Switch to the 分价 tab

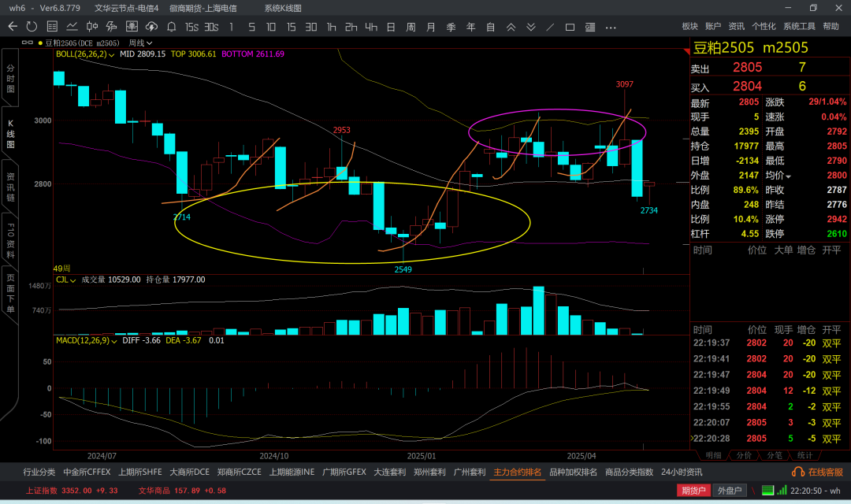click(x=744, y=456)
